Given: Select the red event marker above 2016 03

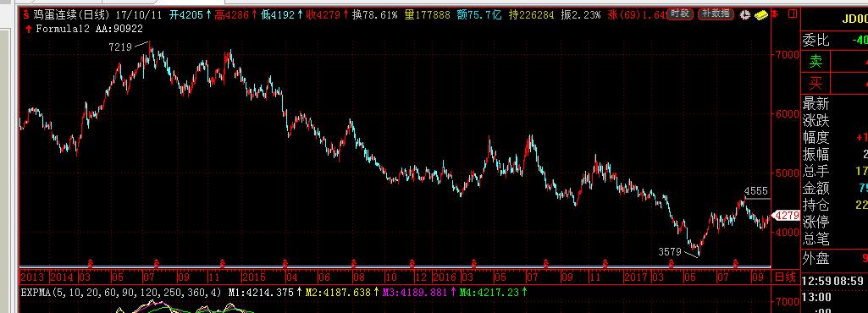Looking at the screenshot, I should (x=474, y=263).
